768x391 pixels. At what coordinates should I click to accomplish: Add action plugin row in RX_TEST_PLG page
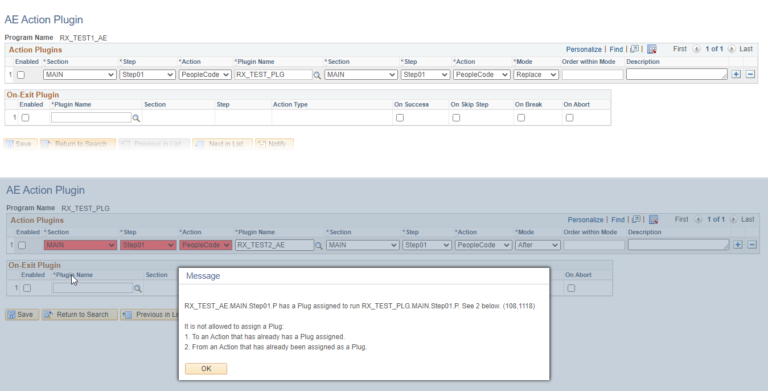pyautogui.click(x=738, y=245)
